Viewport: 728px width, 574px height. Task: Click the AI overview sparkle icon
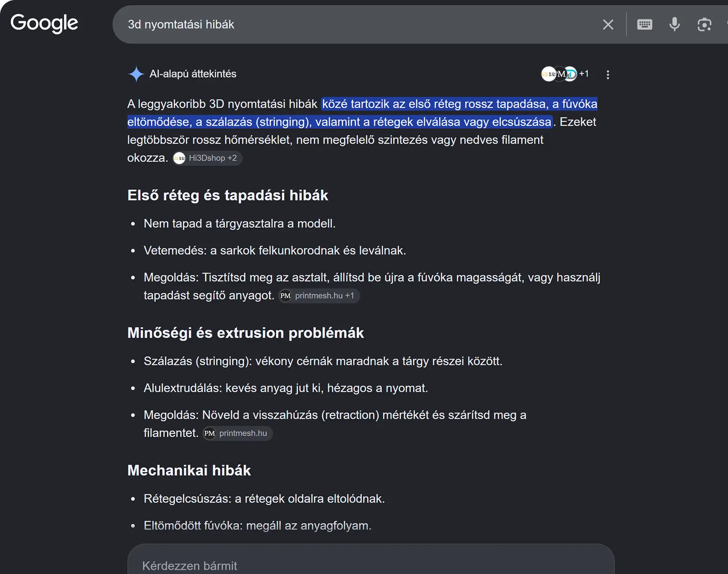point(136,74)
